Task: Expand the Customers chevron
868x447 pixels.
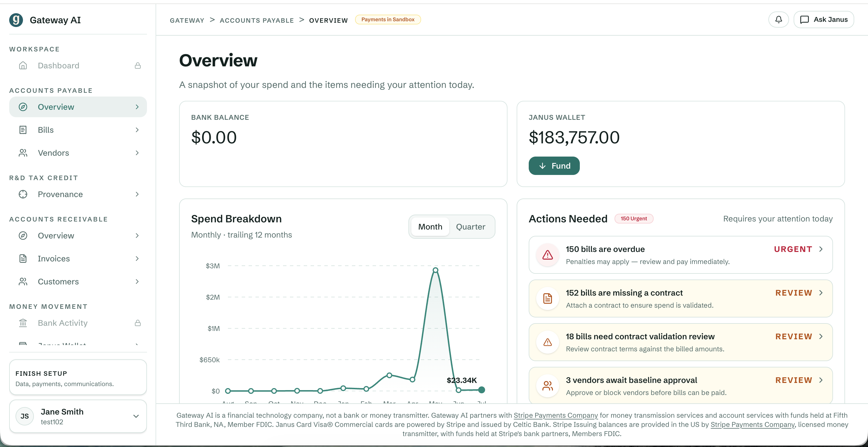Action: (x=137, y=282)
